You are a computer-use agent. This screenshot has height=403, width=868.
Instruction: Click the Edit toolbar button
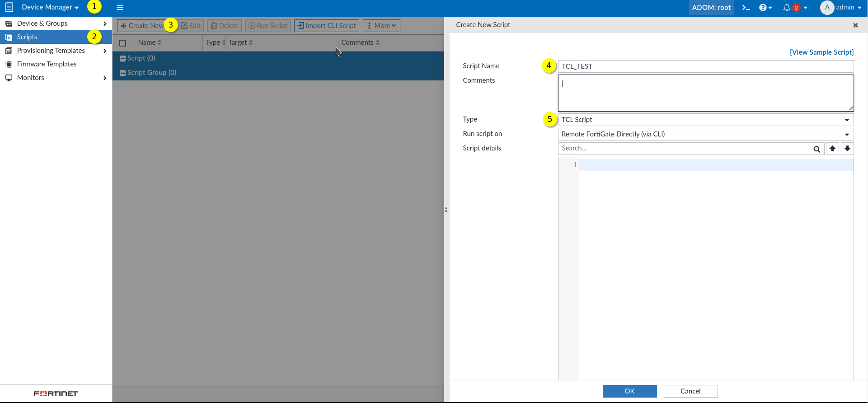(191, 26)
